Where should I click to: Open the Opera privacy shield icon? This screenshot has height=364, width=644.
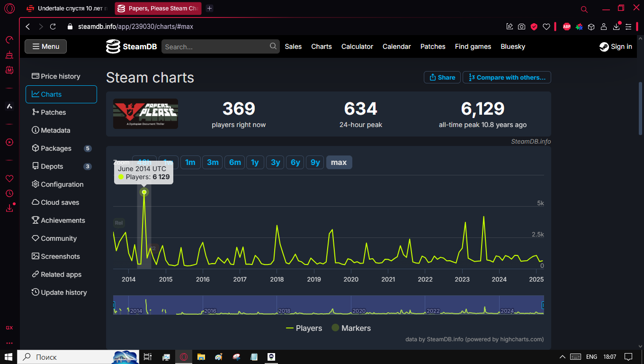coord(534,27)
